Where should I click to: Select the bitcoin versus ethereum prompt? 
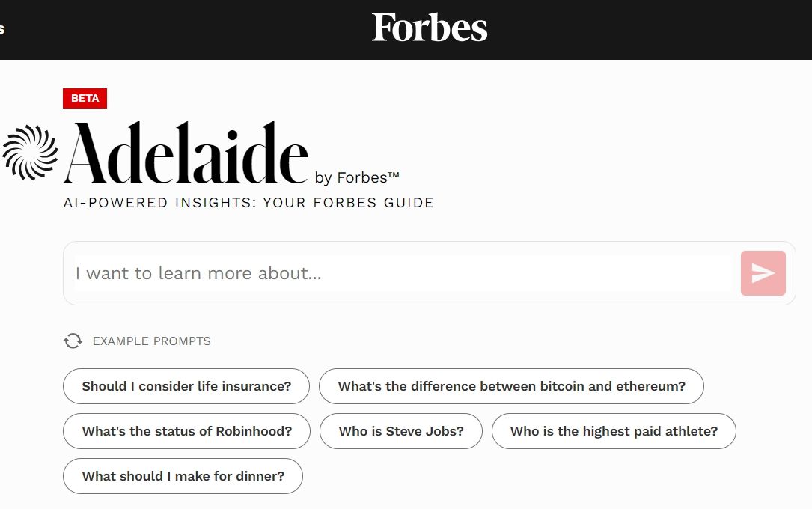512,386
